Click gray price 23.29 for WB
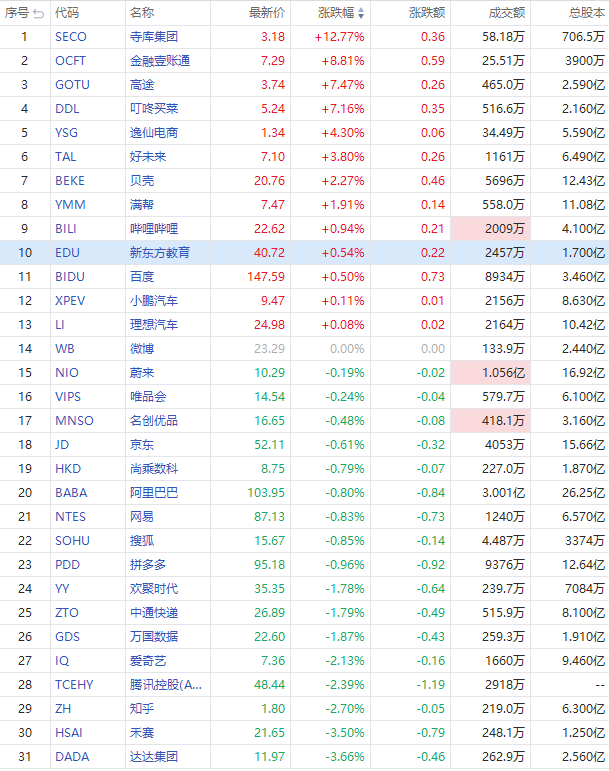The height and width of the screenshot is (771, 609). pos(269,349)
